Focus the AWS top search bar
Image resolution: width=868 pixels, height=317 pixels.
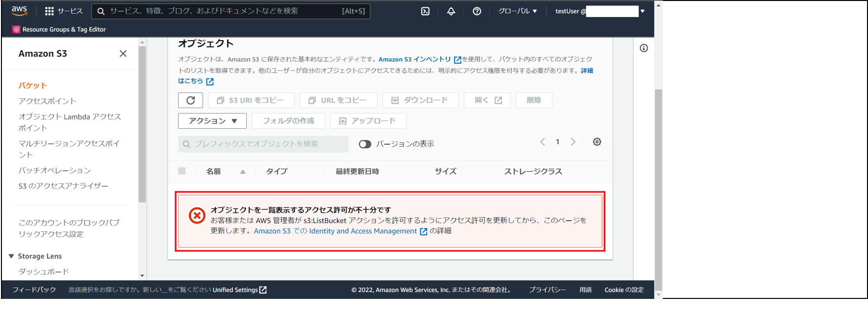231,11
